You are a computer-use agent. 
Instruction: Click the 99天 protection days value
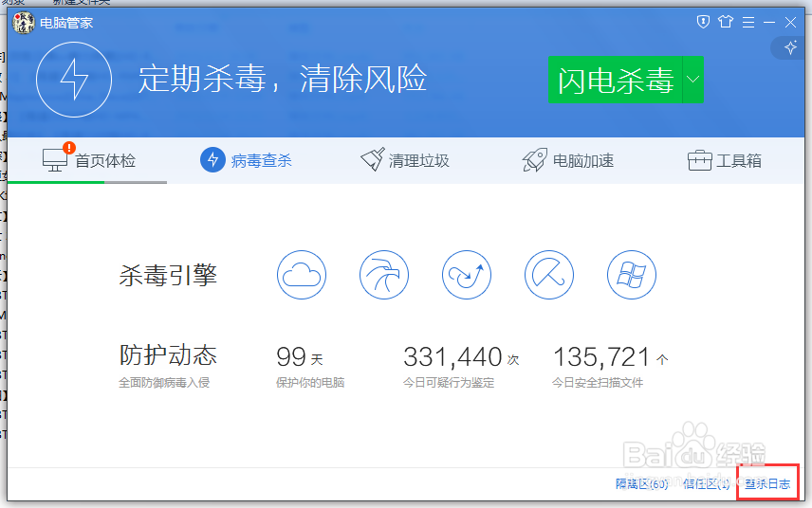(x=300, y=357)
